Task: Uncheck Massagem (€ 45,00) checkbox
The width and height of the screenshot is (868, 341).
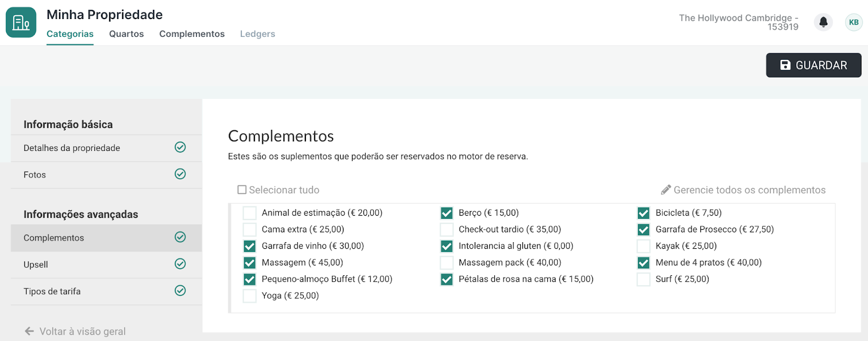Action: pos(250,263)
